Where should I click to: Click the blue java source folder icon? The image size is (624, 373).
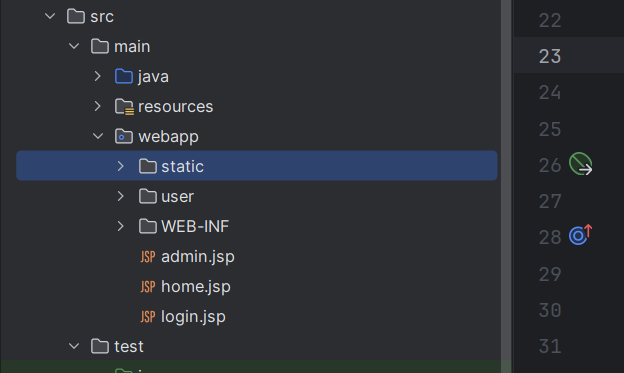[124, 76]
